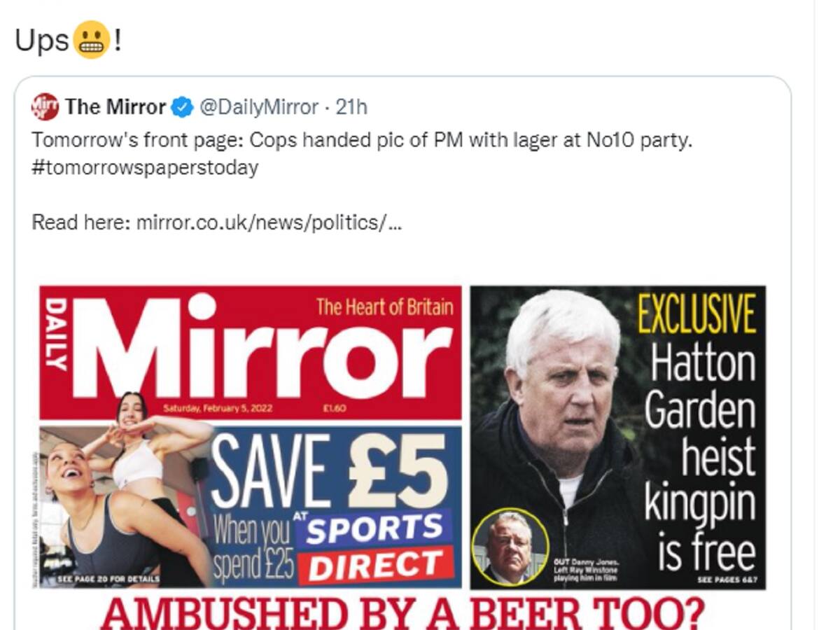Follow the mirror.co.uk/news/politics link
Image resolution: width=840 pixels, height=630 pixels.
pos(269,223)
